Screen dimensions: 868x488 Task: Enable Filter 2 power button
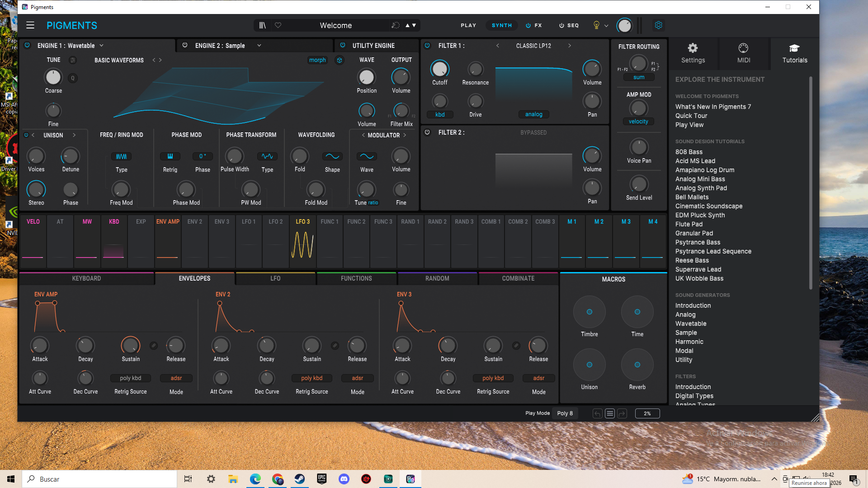427,132
